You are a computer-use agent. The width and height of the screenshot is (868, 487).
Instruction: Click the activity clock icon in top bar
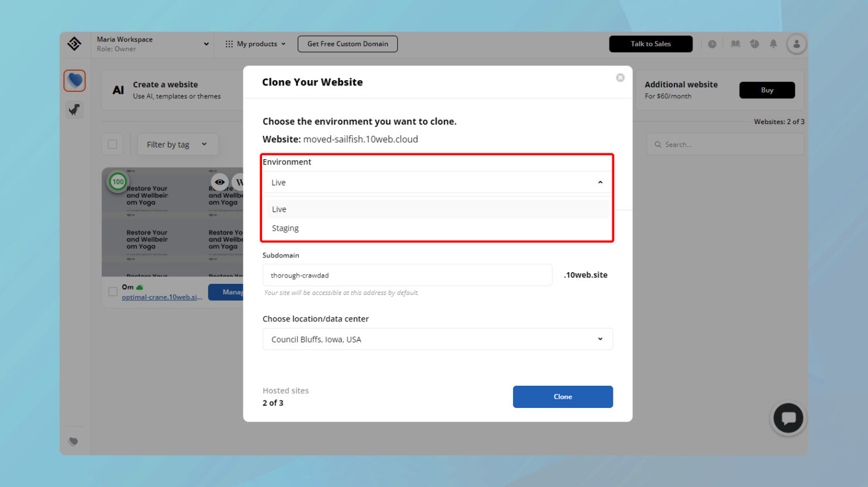712,43
